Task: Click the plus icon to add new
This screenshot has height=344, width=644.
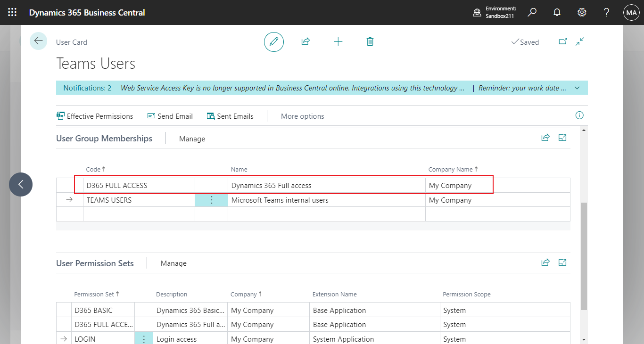Action: (338, 42)
